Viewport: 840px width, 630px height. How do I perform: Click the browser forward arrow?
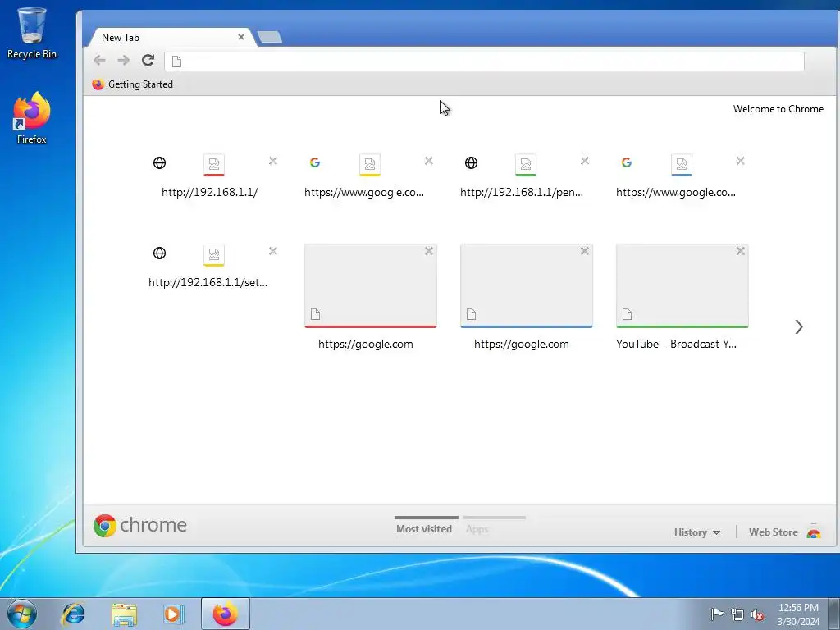[x=123, y=61]
